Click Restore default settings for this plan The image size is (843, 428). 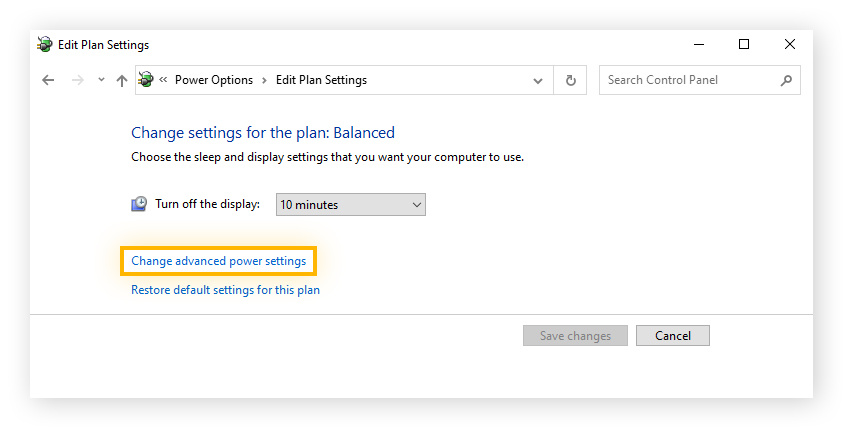225,290
